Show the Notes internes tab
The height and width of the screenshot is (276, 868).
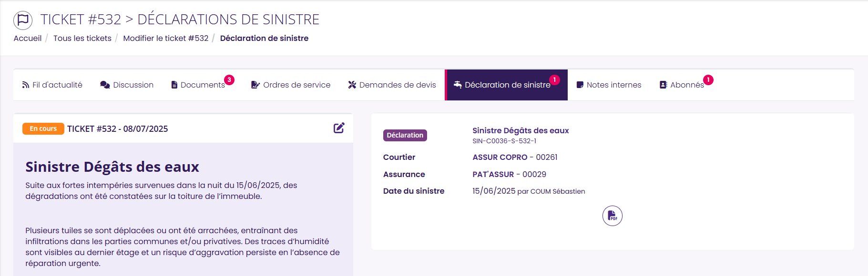pyautogui.click(x=609, y=85)
